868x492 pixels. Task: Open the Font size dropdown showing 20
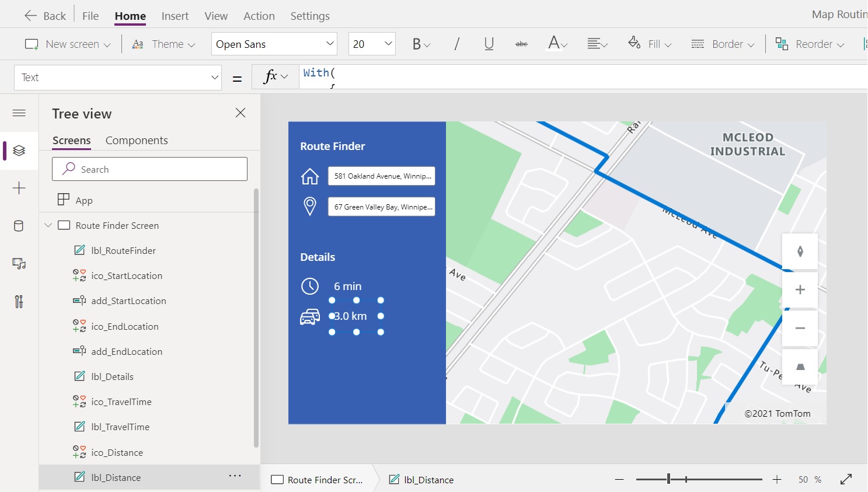[x=372, y=44]
